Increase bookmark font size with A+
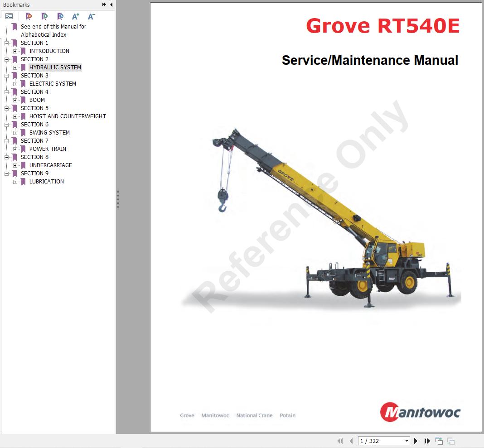Image resolution: width=484 pixels, height=448 pixels. coord(76,16)
